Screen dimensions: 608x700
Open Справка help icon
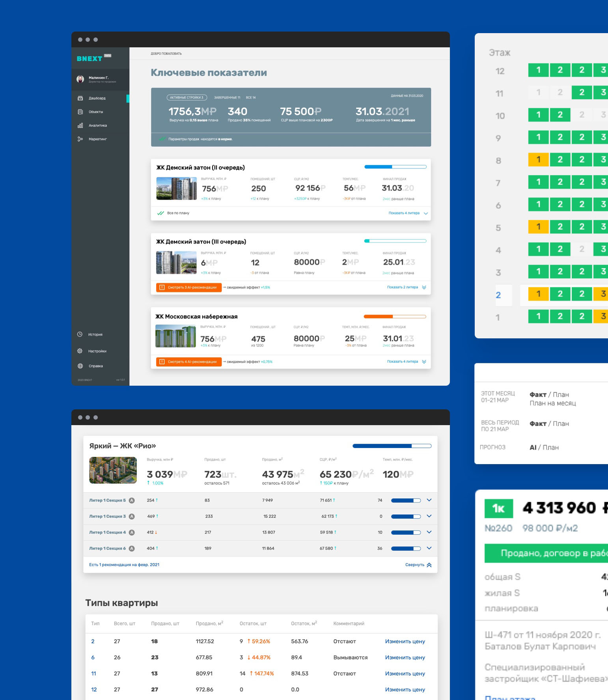point(80,366)
